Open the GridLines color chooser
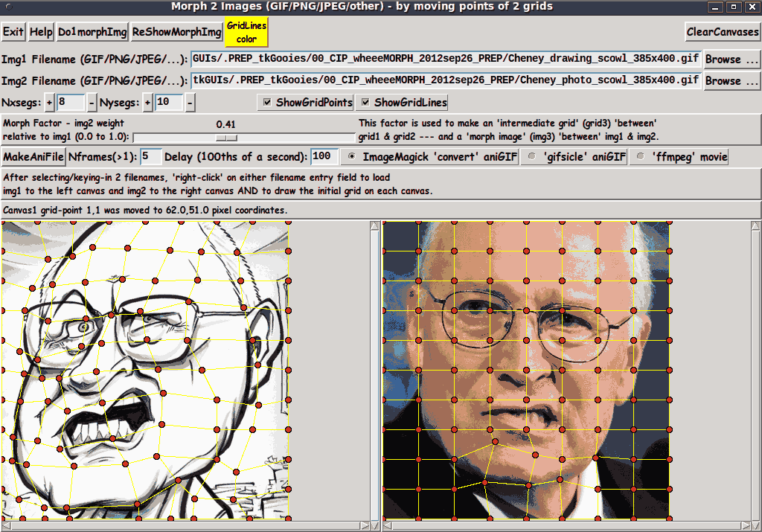This screenshot has width=762, height=532. (x=246, y=33)
